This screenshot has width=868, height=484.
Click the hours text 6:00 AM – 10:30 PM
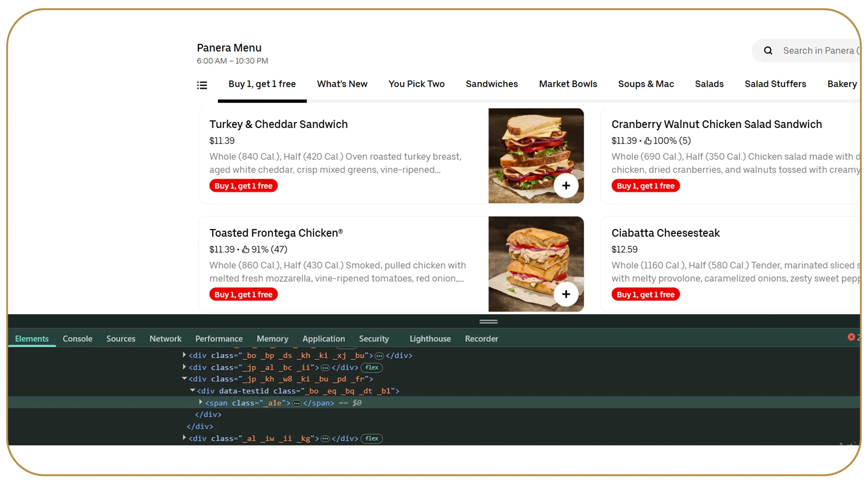[232, 61]
